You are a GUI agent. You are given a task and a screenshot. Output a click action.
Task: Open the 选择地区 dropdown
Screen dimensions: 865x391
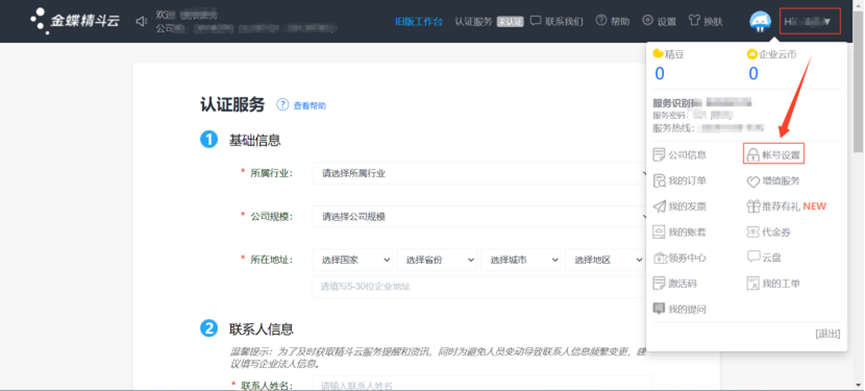click(x=606, y=260)
